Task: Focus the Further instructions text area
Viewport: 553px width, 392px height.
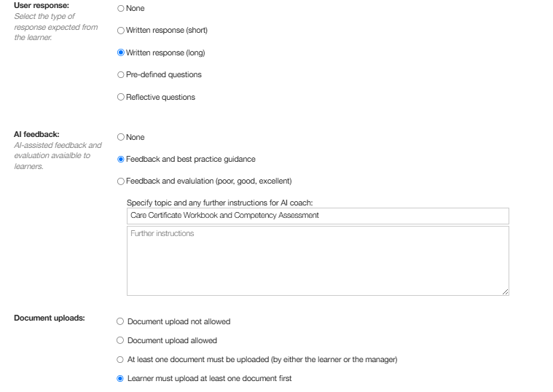Action: 318,261
